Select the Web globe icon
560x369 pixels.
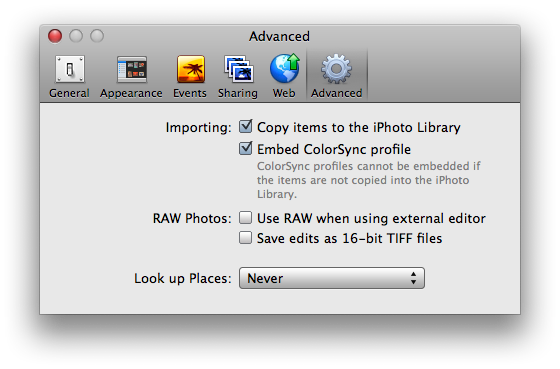click(285, 68)
